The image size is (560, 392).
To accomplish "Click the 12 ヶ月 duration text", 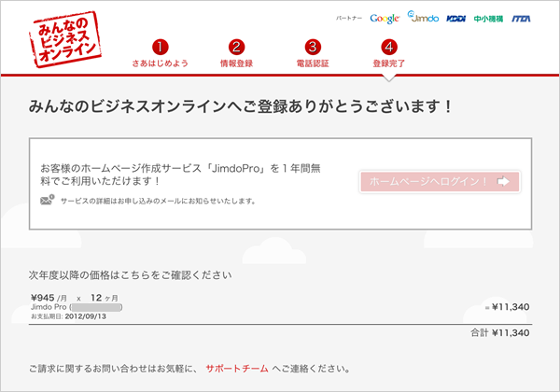I will pyautogui.click(x=104, y=298).
